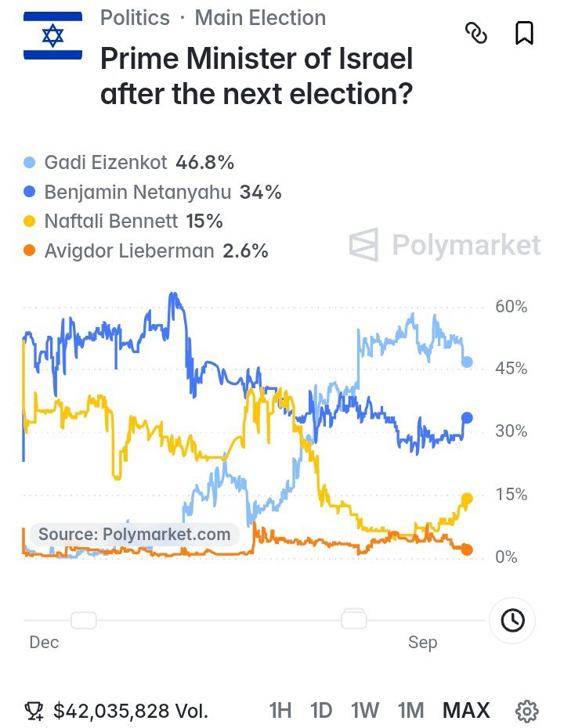Toggle Gadi Eizenkot legend entry
The height and width of the screenshot is (728, 564).
[128, 163]
